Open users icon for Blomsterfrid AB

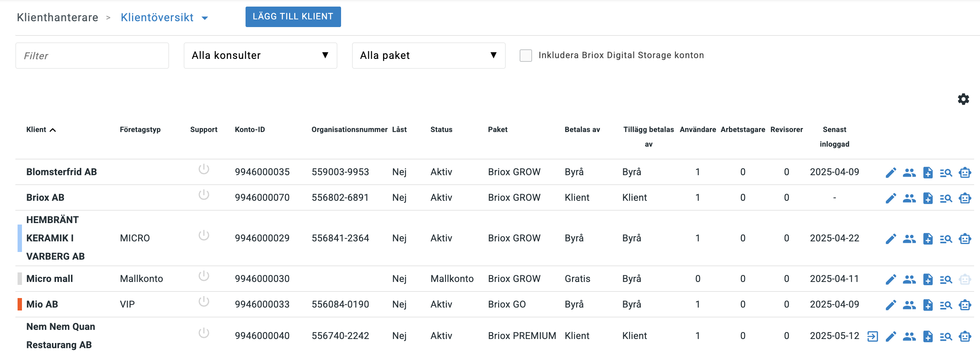(909, 173)
